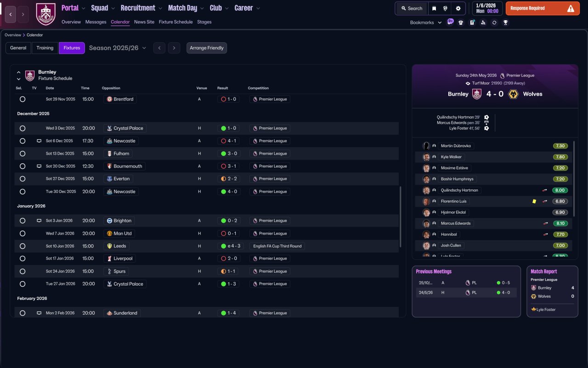Go to the previous season arrow button
Screen dimensions: 588x368
159,48
